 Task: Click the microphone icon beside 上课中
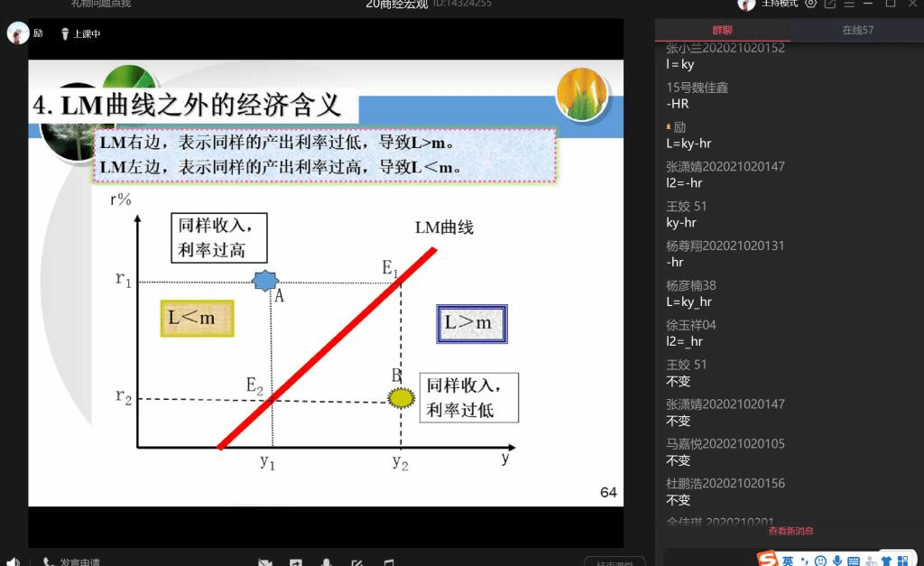pos(65,34)
